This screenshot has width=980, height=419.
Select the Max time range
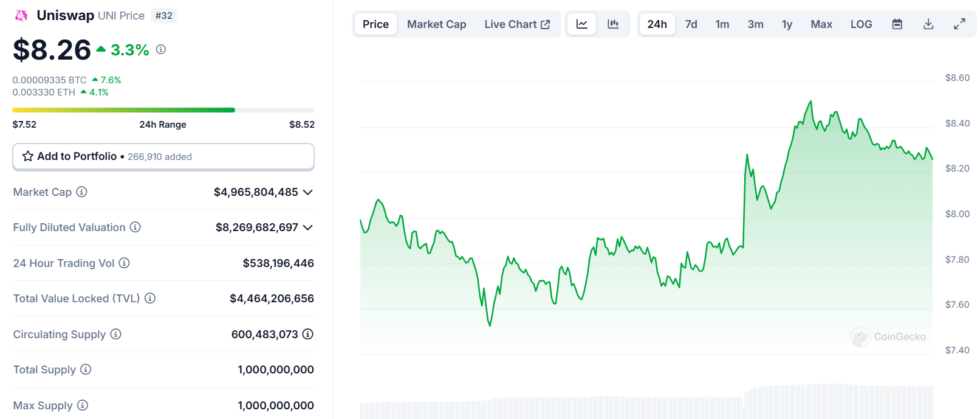click(821, 24)
